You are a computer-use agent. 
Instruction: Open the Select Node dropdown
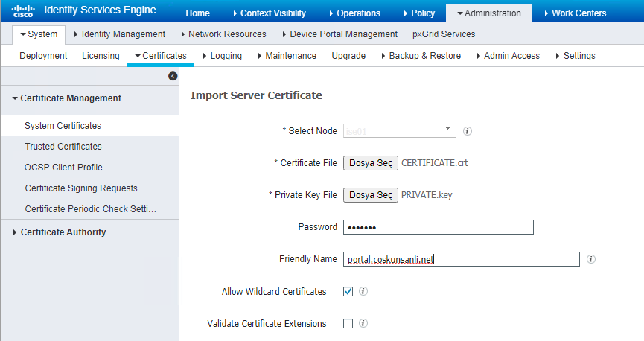[400, 130]
